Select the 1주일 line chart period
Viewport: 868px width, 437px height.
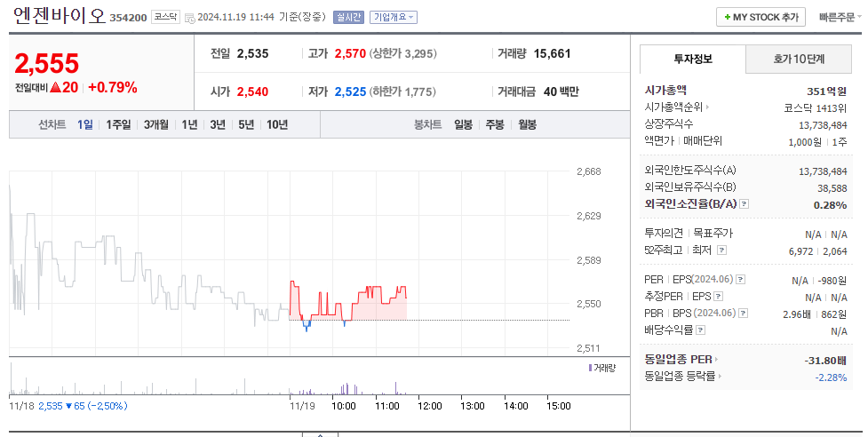[118, 124]
